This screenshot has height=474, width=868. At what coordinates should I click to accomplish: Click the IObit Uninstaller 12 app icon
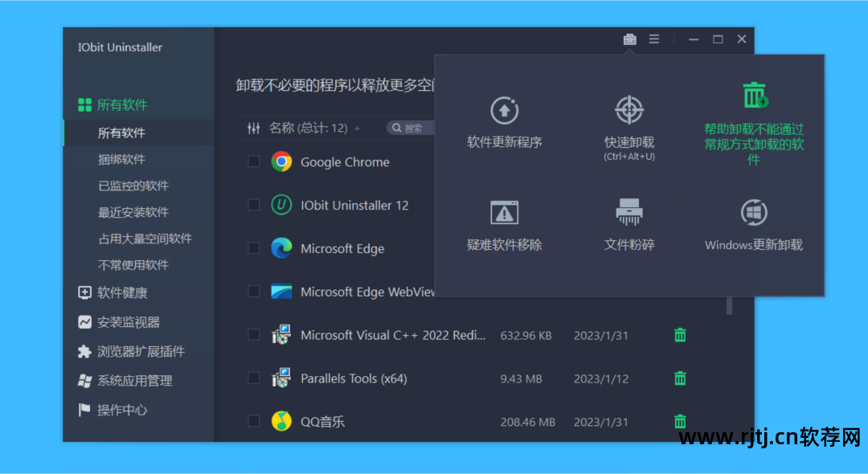(x=281, y=205)
